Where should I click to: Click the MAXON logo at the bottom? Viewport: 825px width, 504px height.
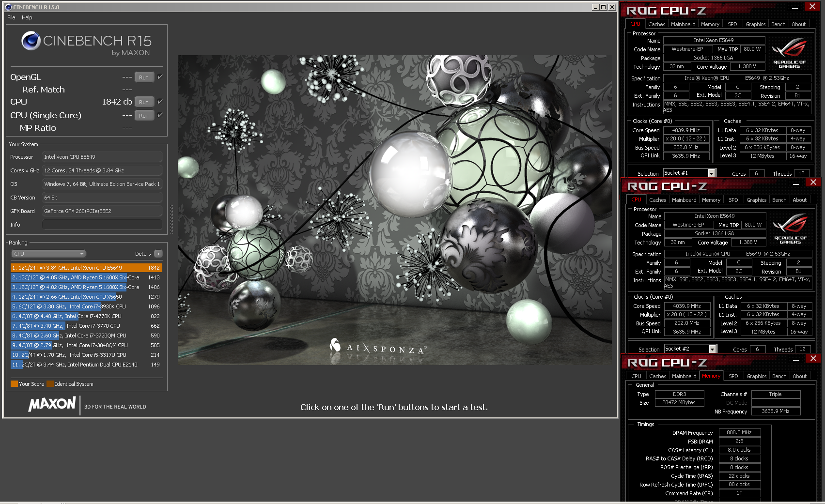(x=52, y=404)
